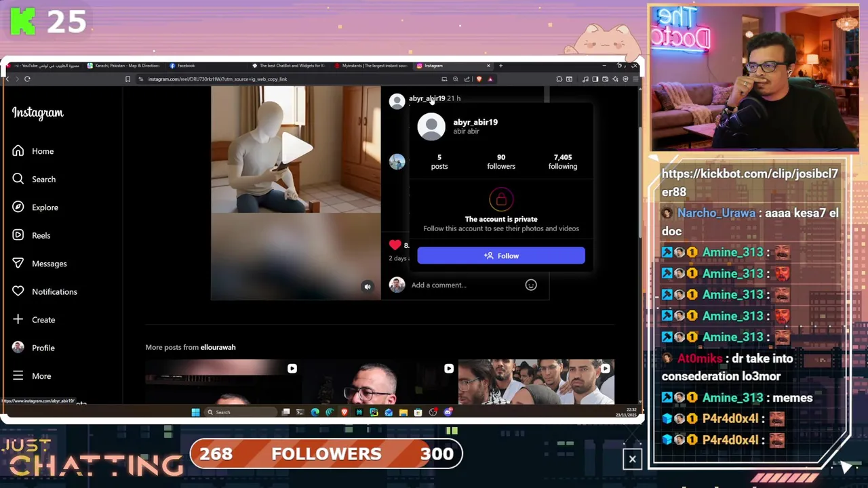Viewport: 868px width, 488px height.
Task: Open Discord from taskbar
Action: pyautogui.click(x=448, y=412)
